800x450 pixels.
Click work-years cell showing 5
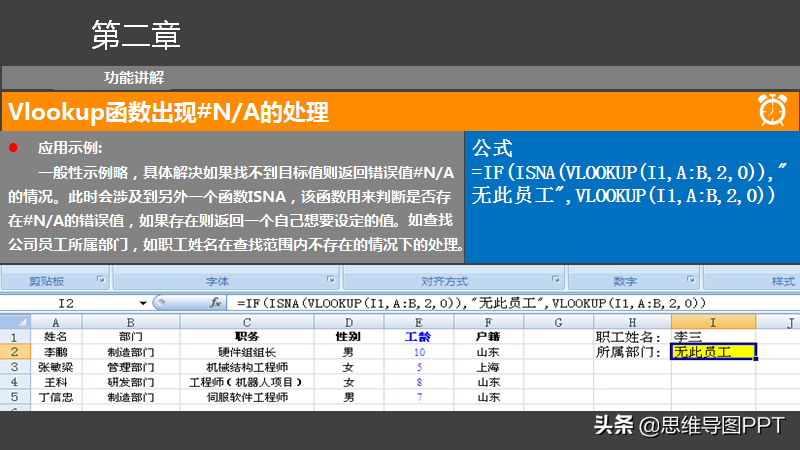(x=419, y=367)
